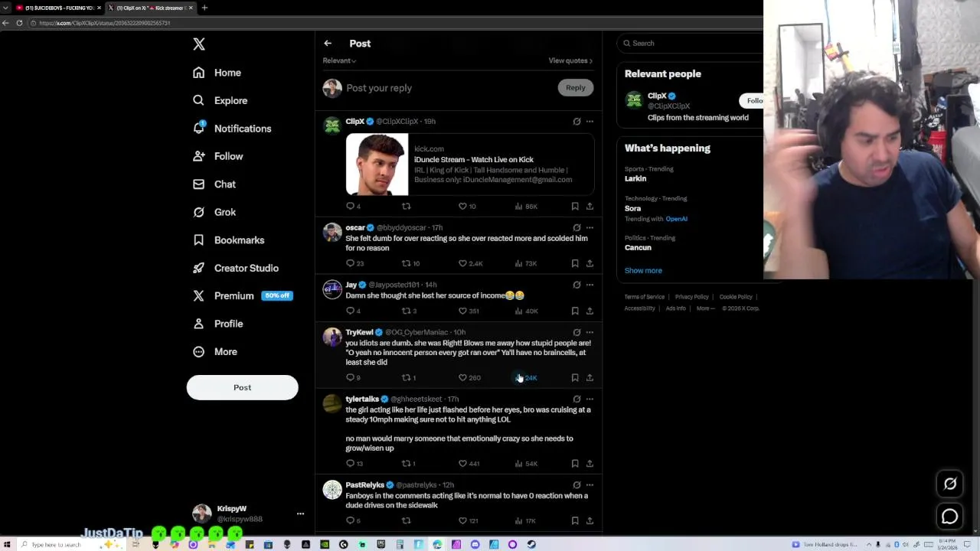The image size is (980, 551).
Task: Like PastRelyks' reply with 121 likes
Action: [x=469, y=521]
